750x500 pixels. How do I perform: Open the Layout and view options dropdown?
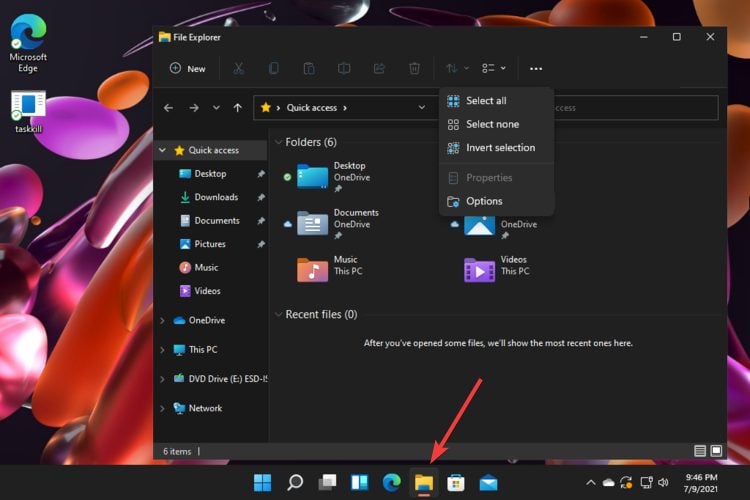point(493,68)
